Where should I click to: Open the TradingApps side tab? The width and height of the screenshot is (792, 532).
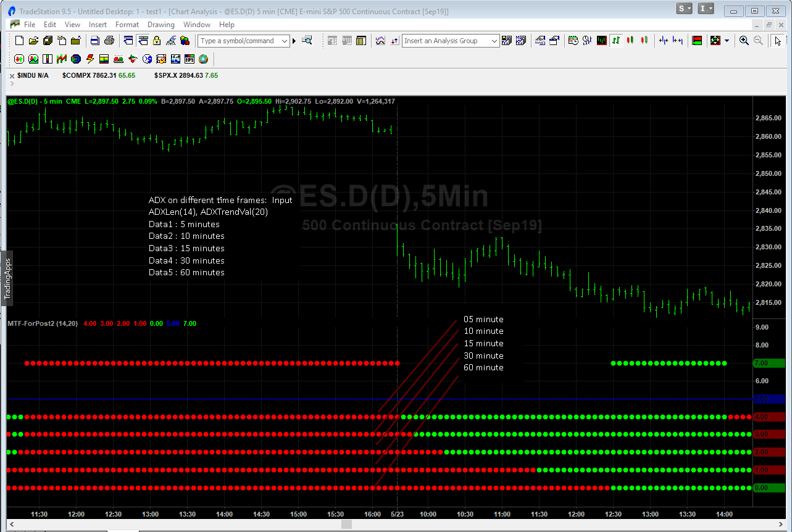point(7,279)
